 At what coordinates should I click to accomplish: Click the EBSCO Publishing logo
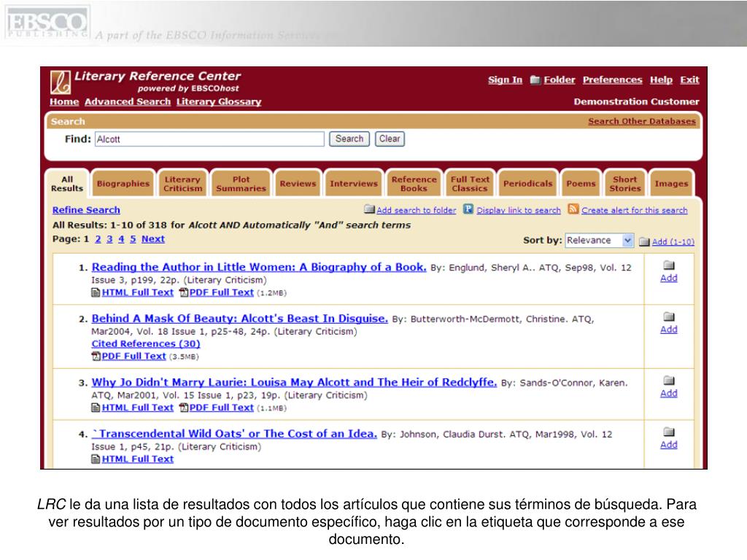click(46, 23)
